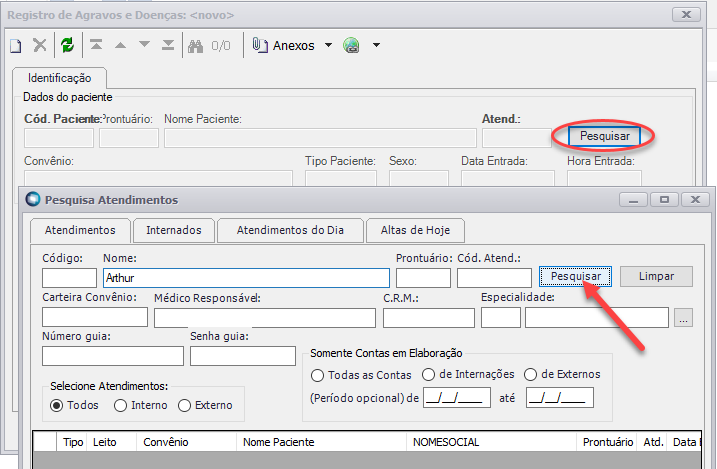Close the Pesquisa Atendimentos window

tap(695, 200)
